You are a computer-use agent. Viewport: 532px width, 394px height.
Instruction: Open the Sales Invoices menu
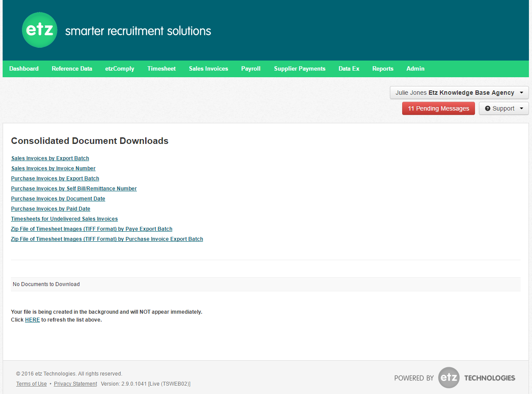point(208,68)
